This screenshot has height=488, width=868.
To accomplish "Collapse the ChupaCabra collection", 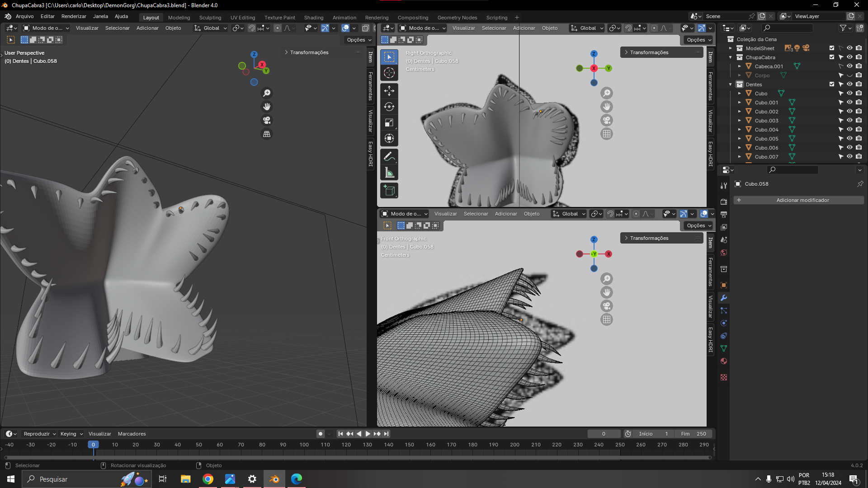I will (731, 57).
